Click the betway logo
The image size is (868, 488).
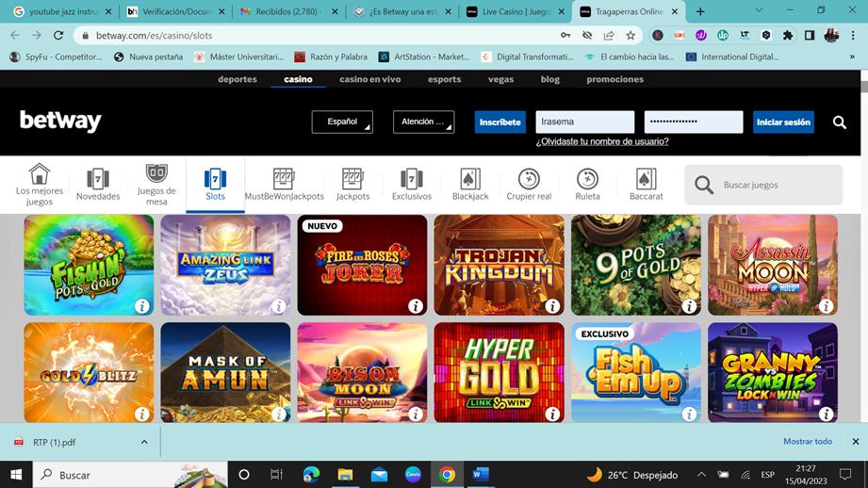60,122
